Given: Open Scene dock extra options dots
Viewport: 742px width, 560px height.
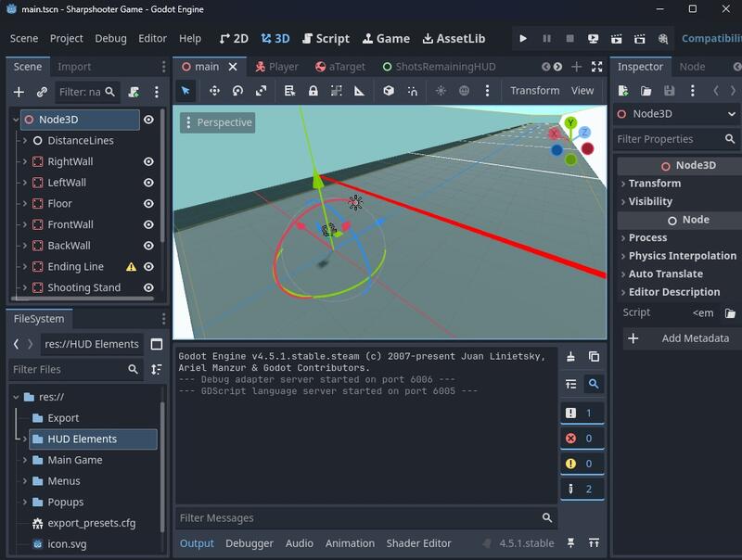Looking at the screenshot, I should 156,92.
